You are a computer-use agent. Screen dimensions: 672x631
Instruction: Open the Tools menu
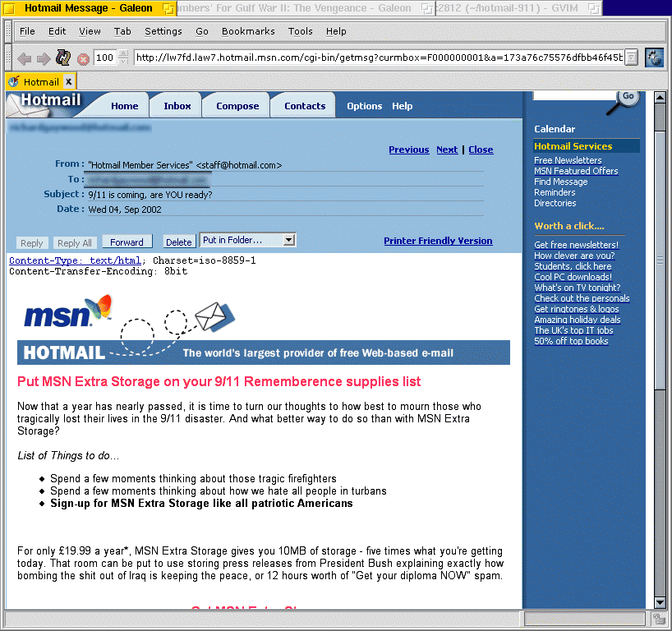point(300,31)
